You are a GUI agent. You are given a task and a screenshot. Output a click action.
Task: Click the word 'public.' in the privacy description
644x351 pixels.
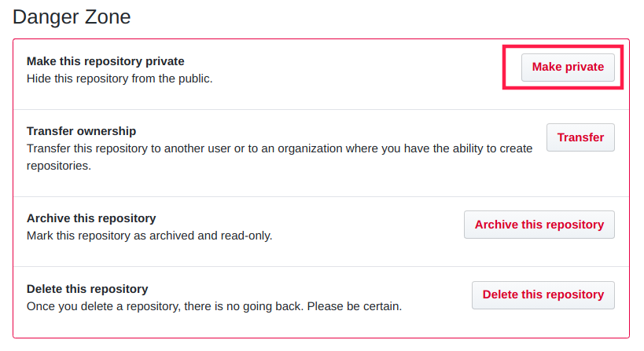(194, 79)
